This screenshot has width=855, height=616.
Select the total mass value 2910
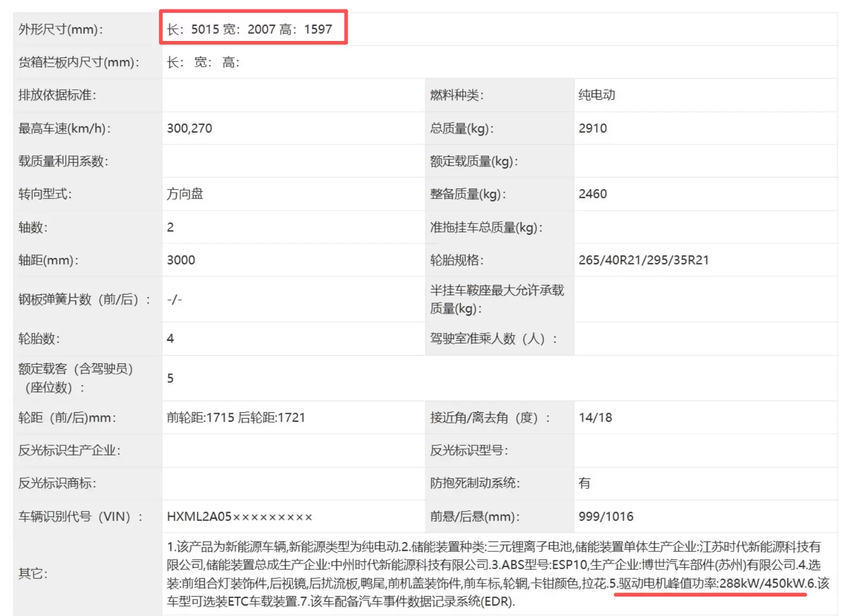click(x=592, y=128)
